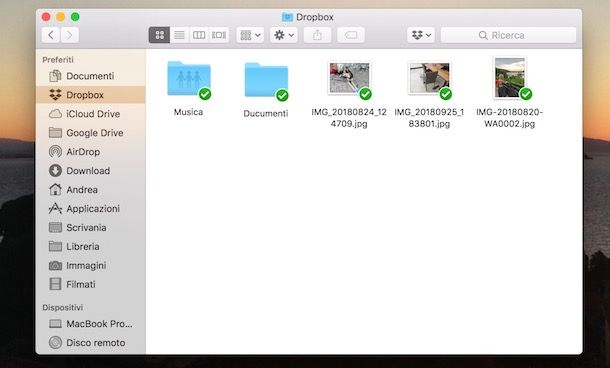Screen dimensions: 610x368
Task: Click the Share toolbar button
Action: [x=317, y=35]
